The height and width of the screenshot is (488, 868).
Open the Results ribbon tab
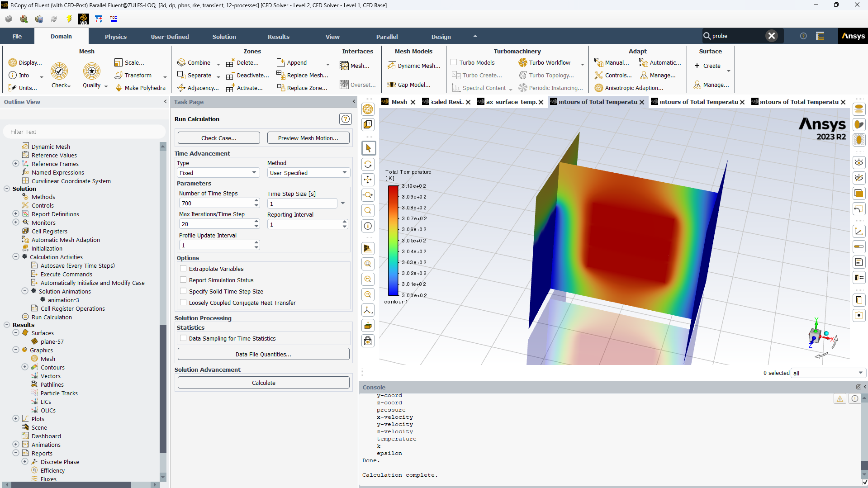279,37
